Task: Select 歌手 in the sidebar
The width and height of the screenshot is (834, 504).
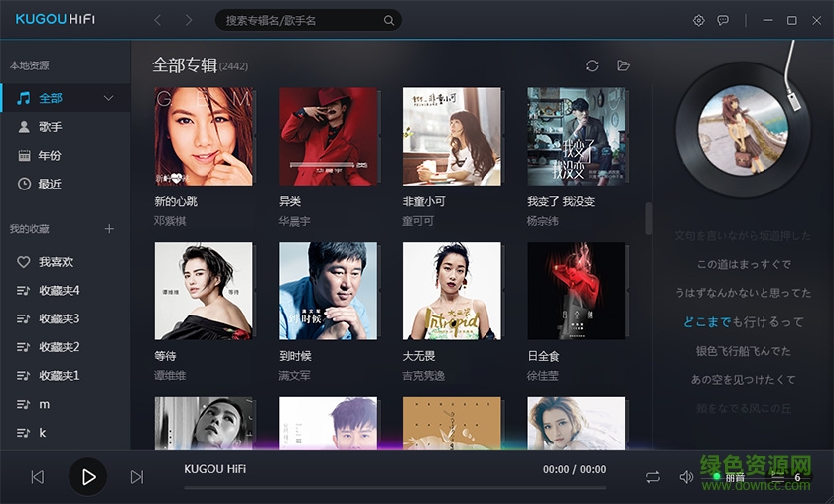Action: (65, 127)
